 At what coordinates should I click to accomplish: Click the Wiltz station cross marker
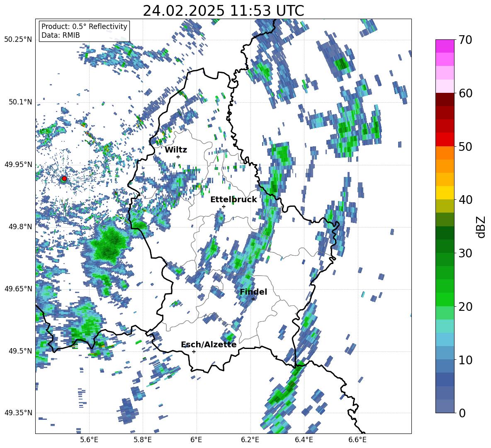[x=178, y=157]
